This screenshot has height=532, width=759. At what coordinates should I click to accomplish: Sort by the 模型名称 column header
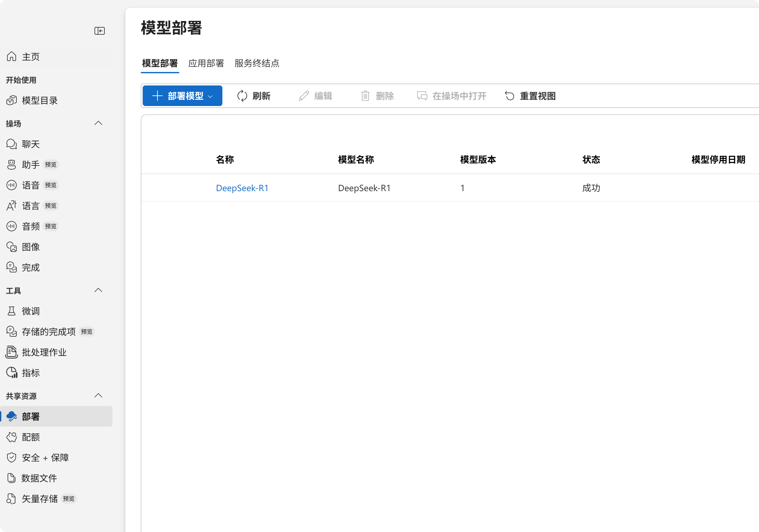coord(356,160)
